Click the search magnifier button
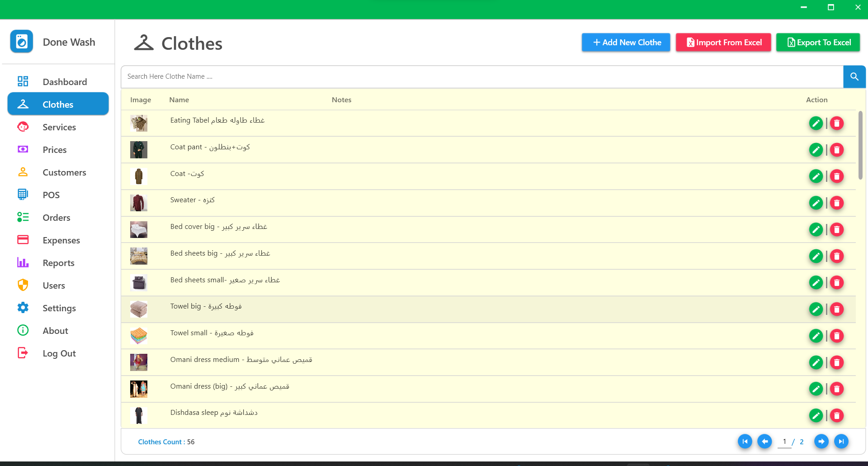868x466 pixels. pyautogui.click(x=854, y=76)
